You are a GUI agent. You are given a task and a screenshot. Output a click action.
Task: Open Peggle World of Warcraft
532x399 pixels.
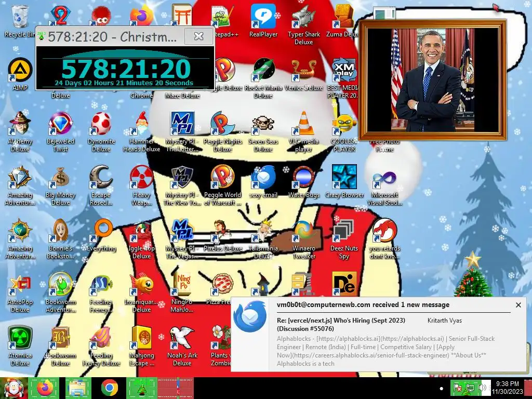pyautogui.click(x=222, y=185)
